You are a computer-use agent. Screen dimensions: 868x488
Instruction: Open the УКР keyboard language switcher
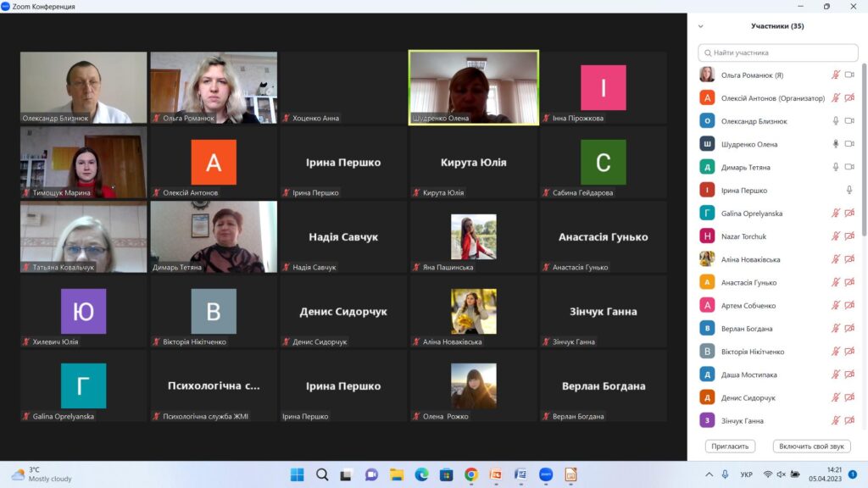746,474
